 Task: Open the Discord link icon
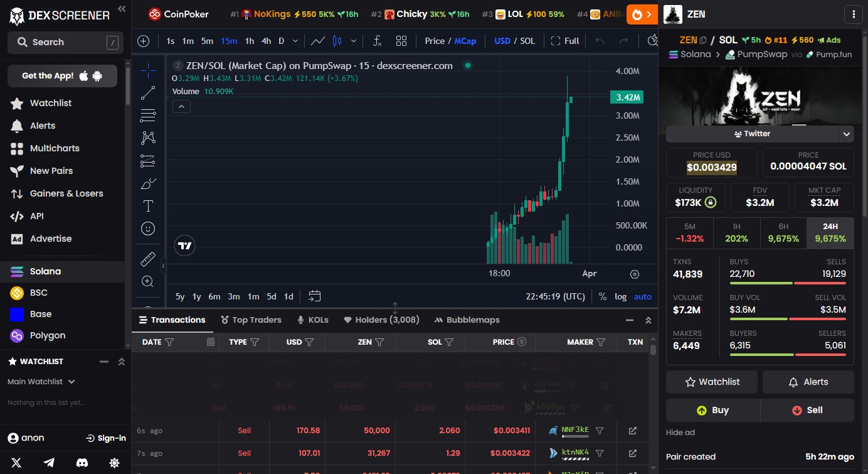(x=82, y=463)
